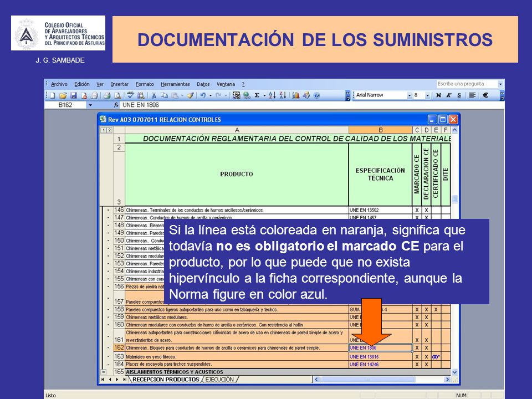Click the Print toolbar icon
Screen dimensions: 532x399
point(107,95)
